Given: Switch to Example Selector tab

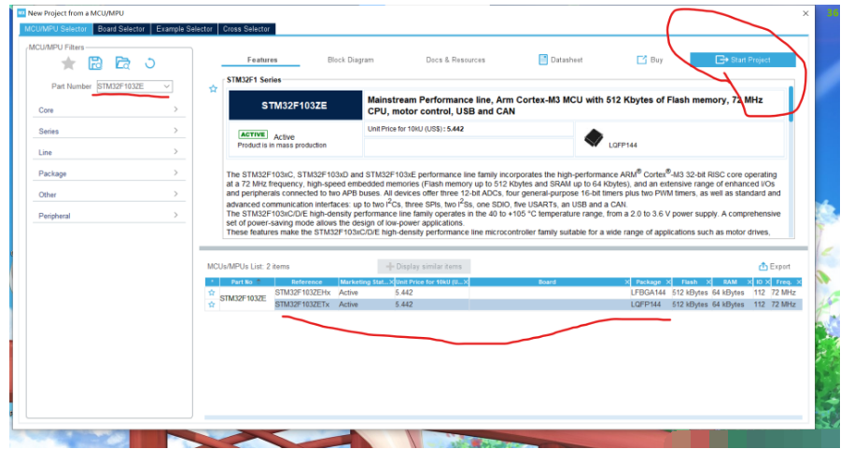Looking at the screenshot, I should click(185, 29).
